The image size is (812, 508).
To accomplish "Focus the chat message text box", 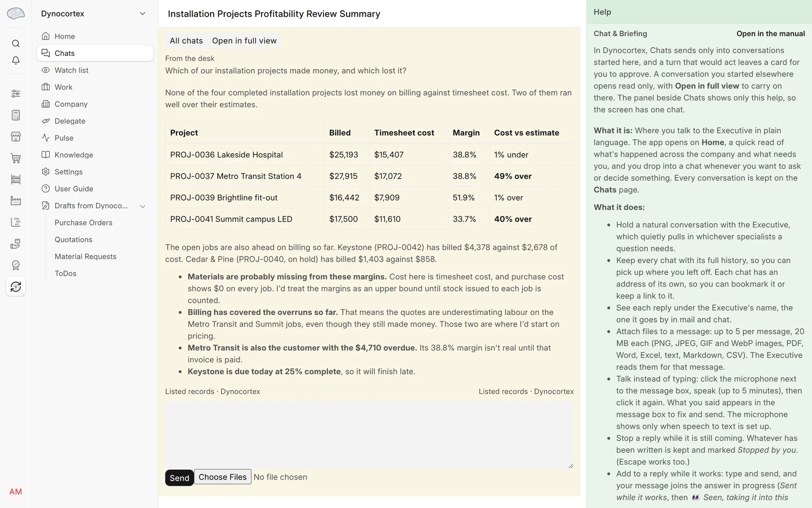I will coord(369,435).
